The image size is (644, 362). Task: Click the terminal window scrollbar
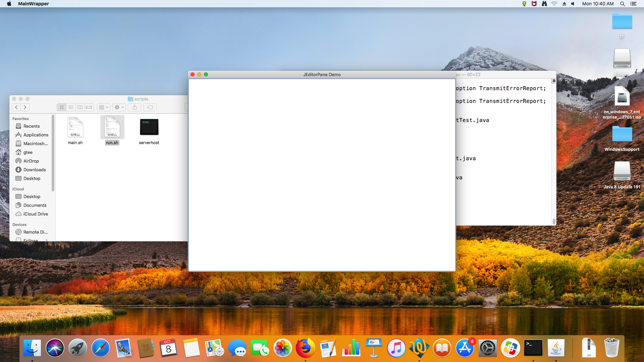(554, 221)
